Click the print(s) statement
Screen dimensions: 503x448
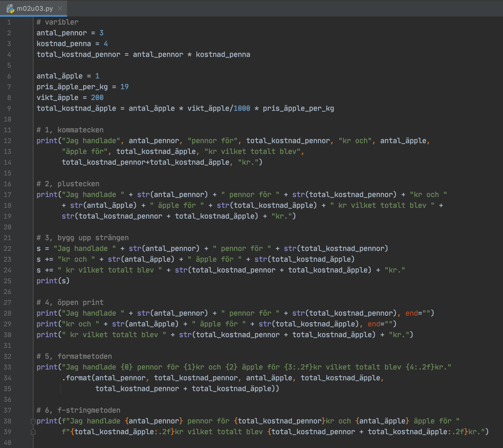53,281
